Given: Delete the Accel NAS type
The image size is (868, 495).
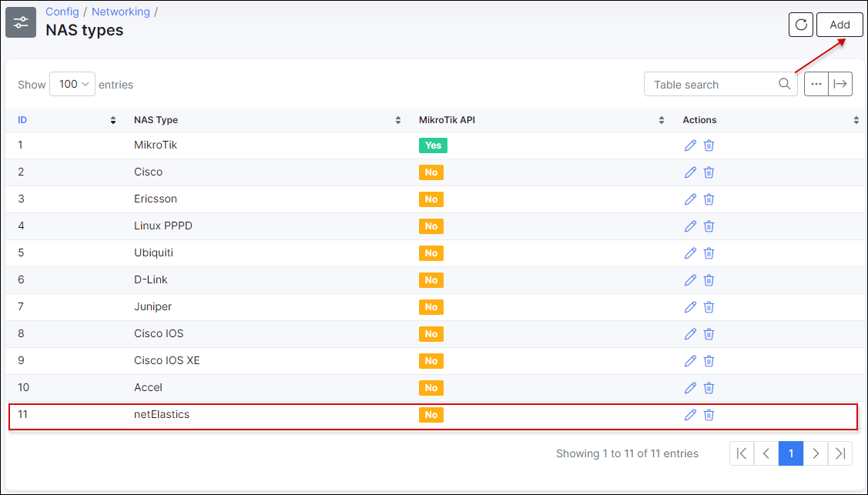Looking at the screenshot, I should [709, 388].
